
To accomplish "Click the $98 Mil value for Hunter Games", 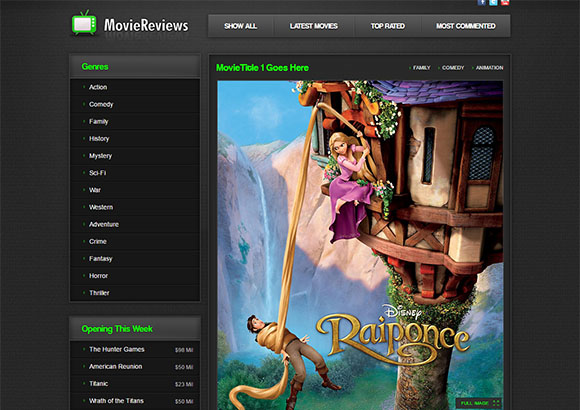I will coord(184,350).
